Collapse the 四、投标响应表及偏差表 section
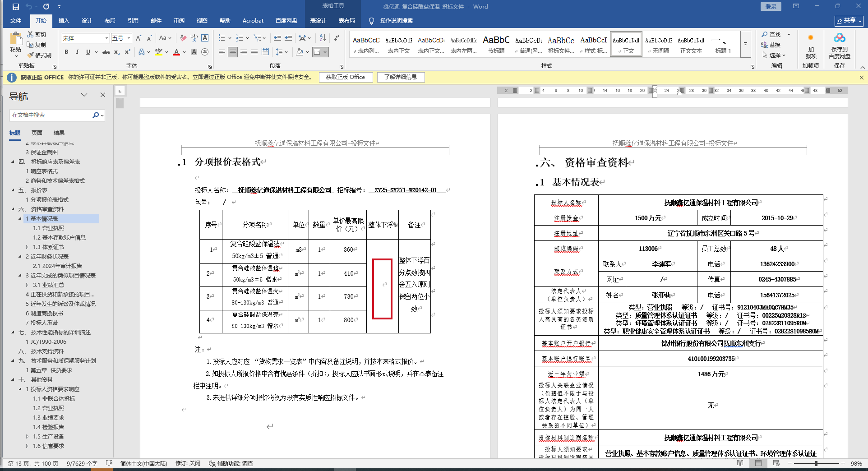The image size is (868, 471). pos(13,162)
